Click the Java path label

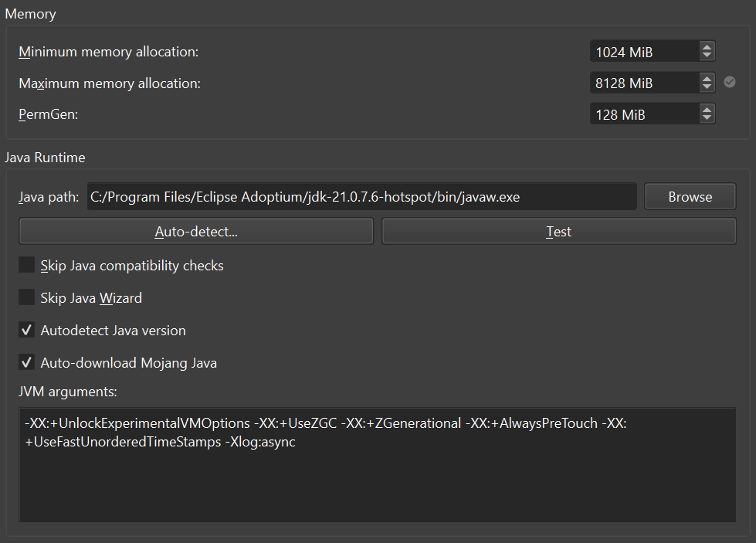[49, 197]
